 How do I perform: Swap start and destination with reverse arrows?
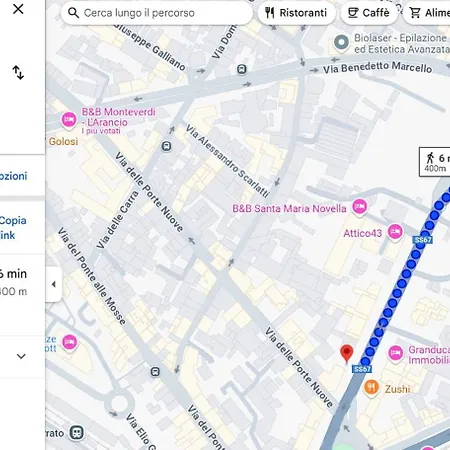[18, 72]
